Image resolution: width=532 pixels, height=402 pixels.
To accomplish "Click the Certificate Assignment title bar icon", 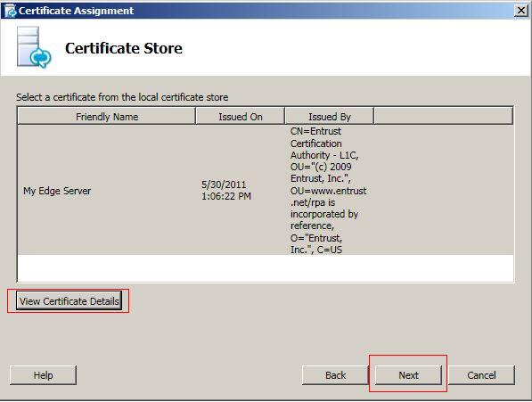I will point(10,11).
